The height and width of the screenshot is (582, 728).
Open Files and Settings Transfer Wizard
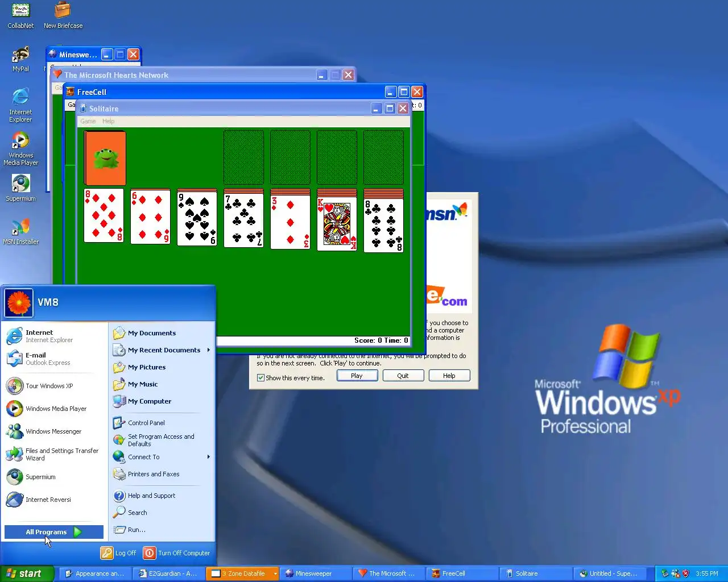click(x=55, y=454)
